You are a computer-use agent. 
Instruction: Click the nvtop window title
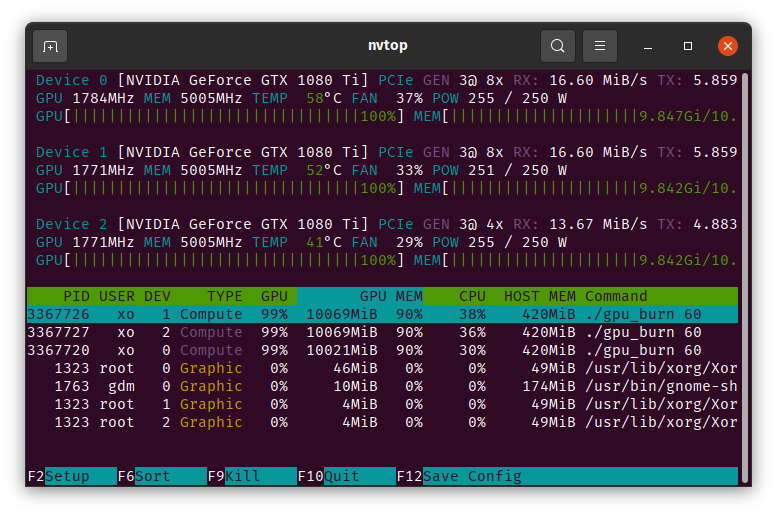(388, 46)
